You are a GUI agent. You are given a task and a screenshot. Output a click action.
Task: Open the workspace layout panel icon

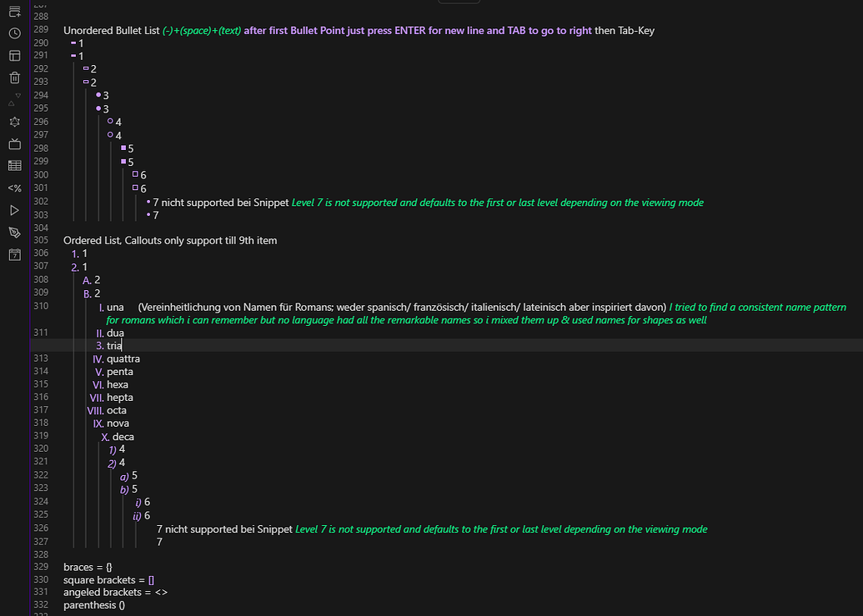(13, 55)
